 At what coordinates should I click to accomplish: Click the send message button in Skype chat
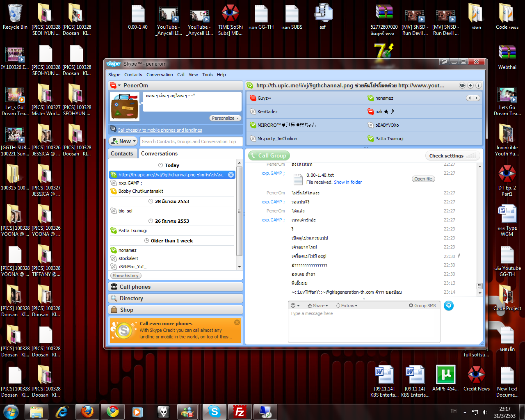tap(449, 306)
